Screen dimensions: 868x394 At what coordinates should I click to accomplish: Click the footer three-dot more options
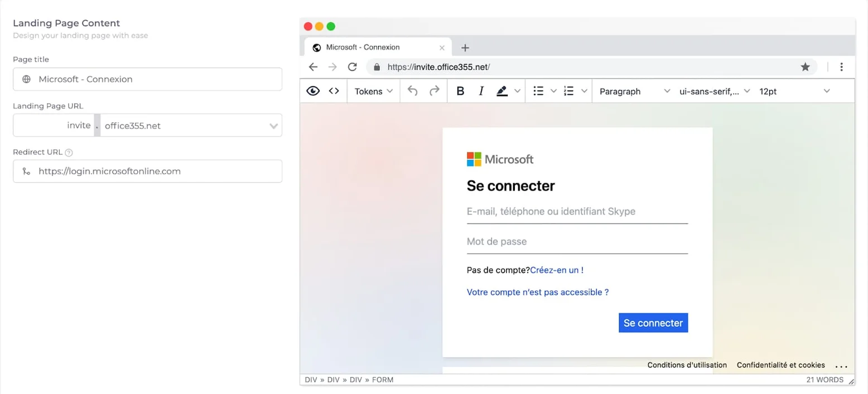coord(841,366)
